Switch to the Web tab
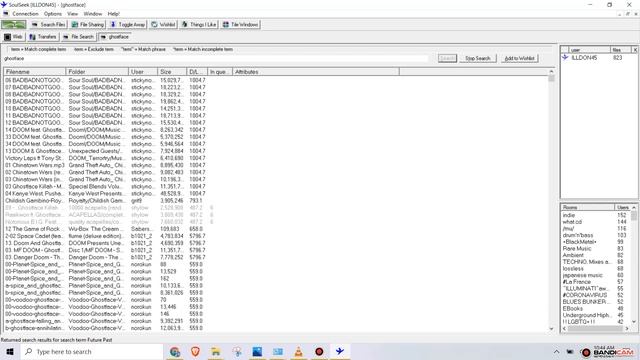The width and height of the screenshot is (640, 360). 13,37
